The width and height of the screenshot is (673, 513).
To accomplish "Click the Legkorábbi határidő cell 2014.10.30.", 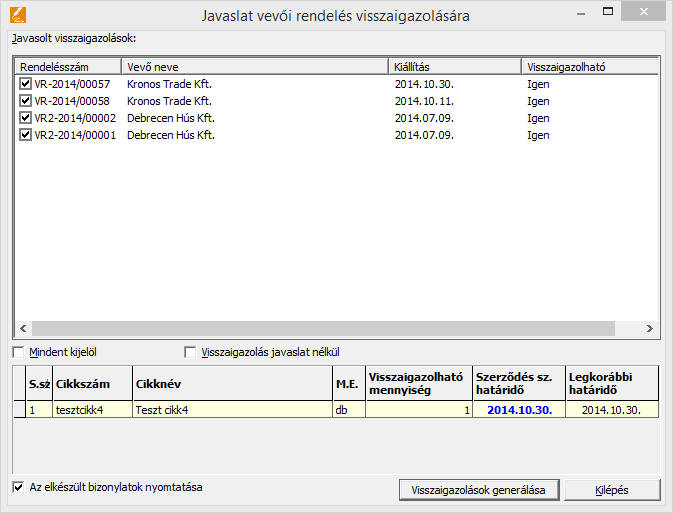I will [612, 410].
